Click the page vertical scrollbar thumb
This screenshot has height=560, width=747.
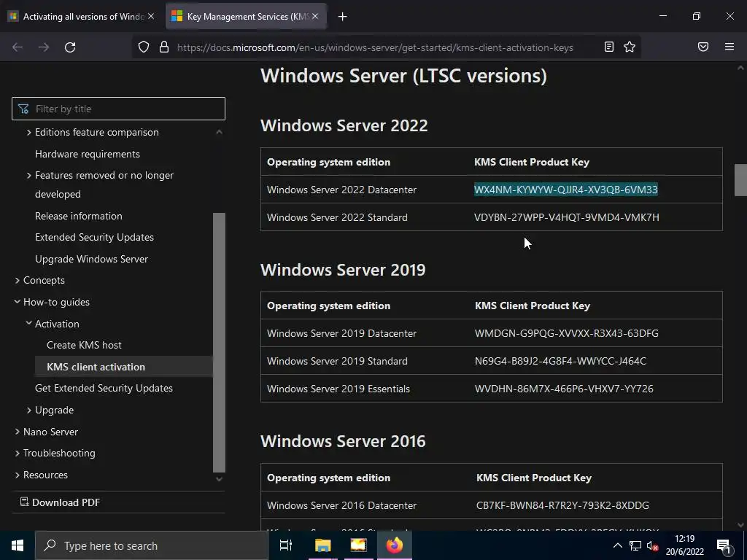pos(740,180)
